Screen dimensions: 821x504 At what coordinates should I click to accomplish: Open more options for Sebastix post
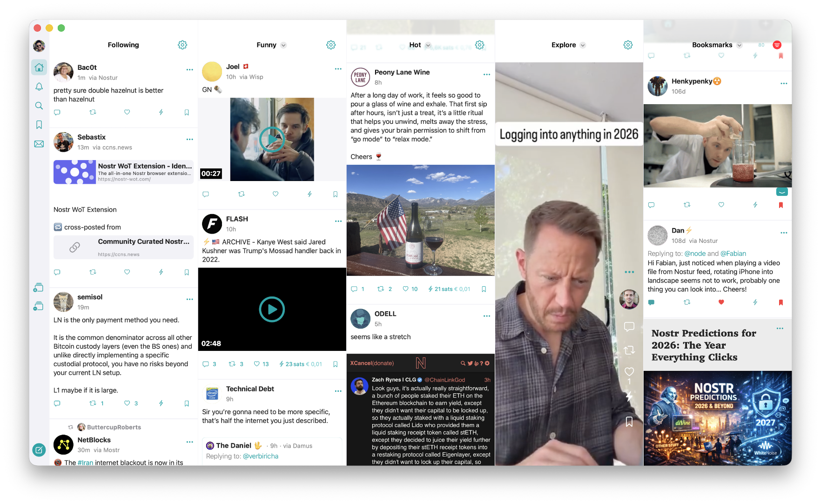pyautogui.click(x=189, y=139)
